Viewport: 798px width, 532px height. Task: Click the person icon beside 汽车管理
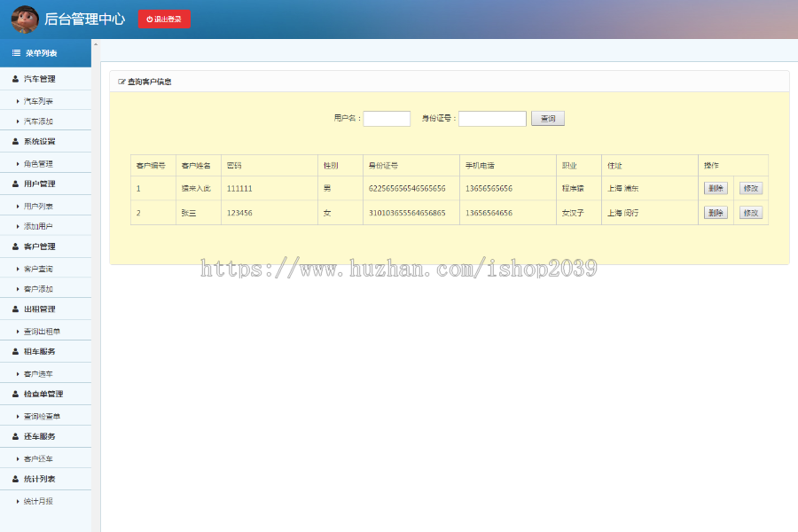pos(15,79)
